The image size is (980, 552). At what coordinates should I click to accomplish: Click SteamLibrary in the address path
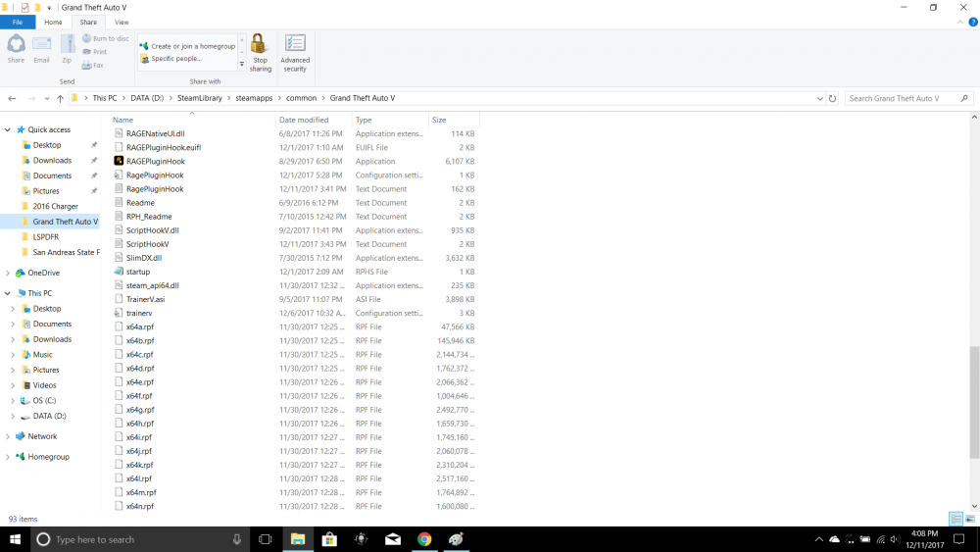[199, 98]
